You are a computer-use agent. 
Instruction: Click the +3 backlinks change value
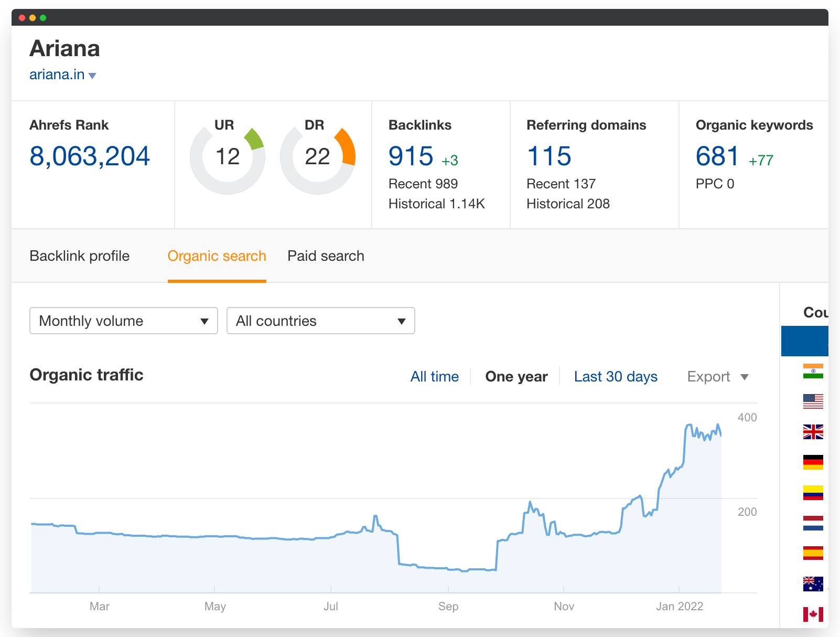[x=450, y=161]
